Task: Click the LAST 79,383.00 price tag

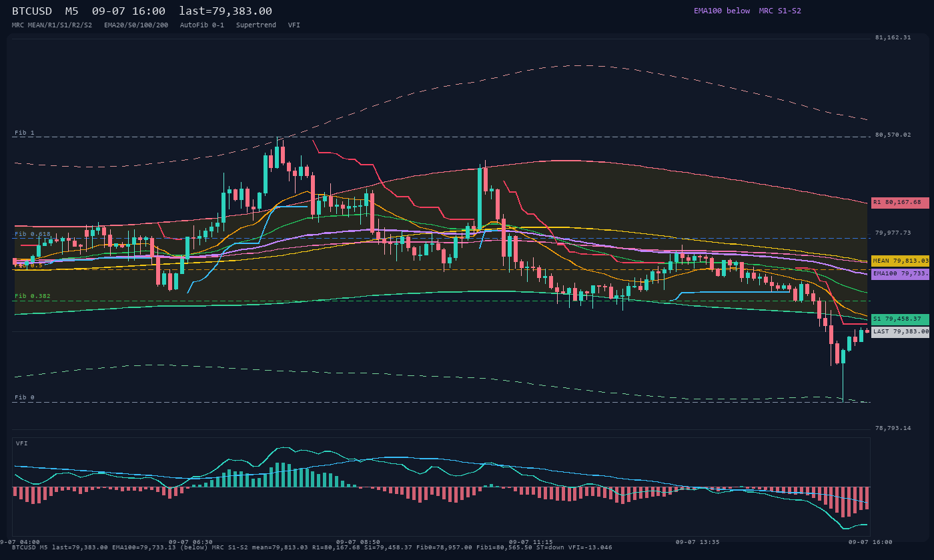Action: click(x=900, y=332)
